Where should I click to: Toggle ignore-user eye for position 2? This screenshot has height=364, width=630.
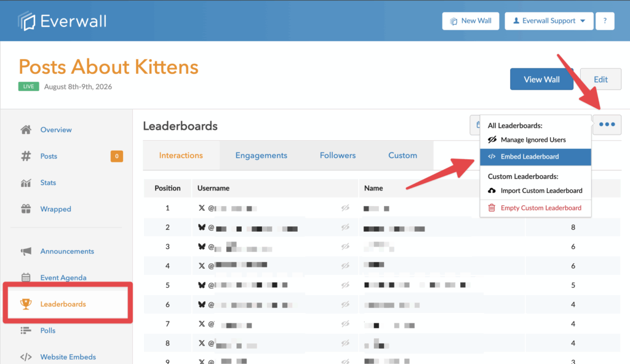tap(345, 228)
